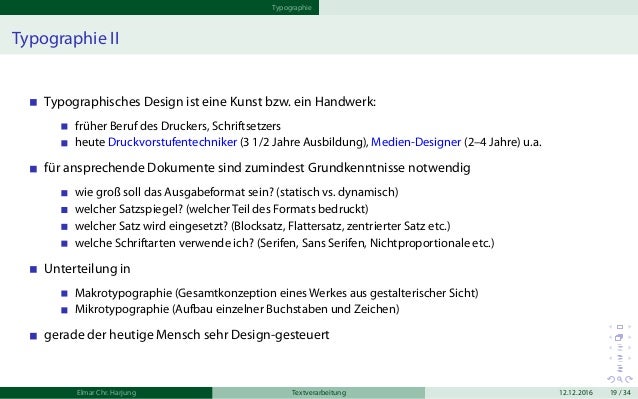Screen dimensions: 638x399
Task: Click the bullet before Makrotypographie
Action: click(64, 293)
